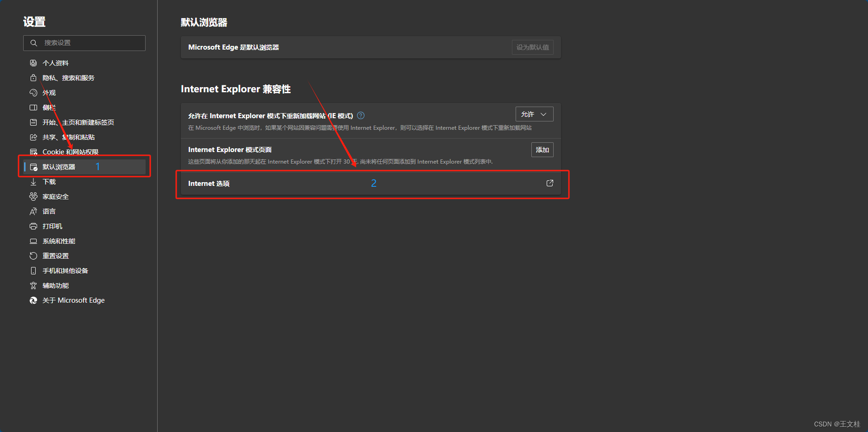Select 打印机 in the sidebar
This screenshot has width=868, height=432.
pos(84,226)
